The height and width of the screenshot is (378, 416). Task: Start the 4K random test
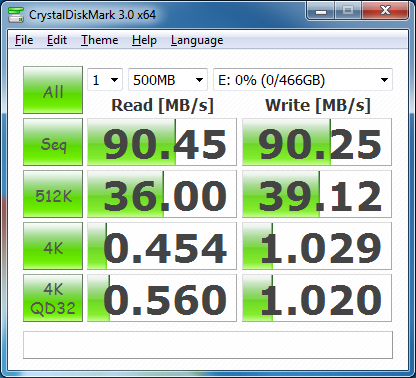pyautogui.click(x=53, y=246)
